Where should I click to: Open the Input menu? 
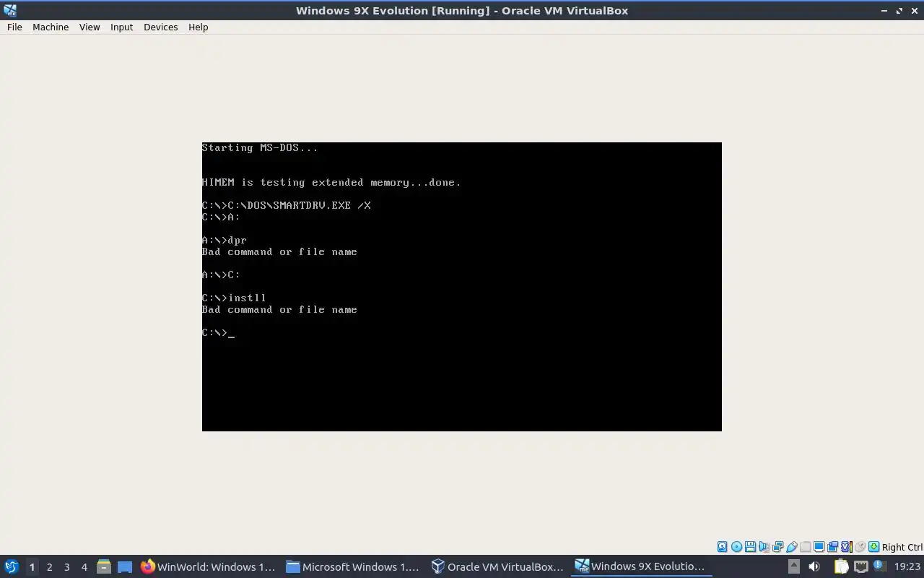(x=121, y=27)
